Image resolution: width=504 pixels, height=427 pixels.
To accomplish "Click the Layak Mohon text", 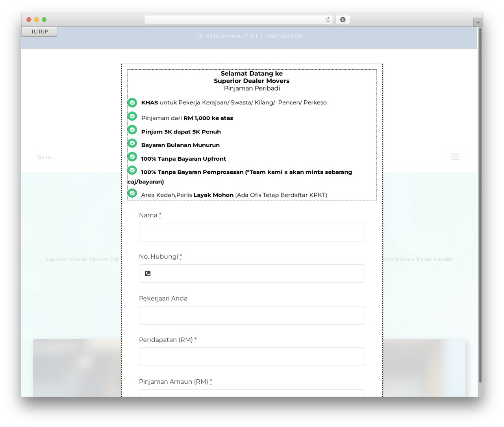I will click(213, 195).
